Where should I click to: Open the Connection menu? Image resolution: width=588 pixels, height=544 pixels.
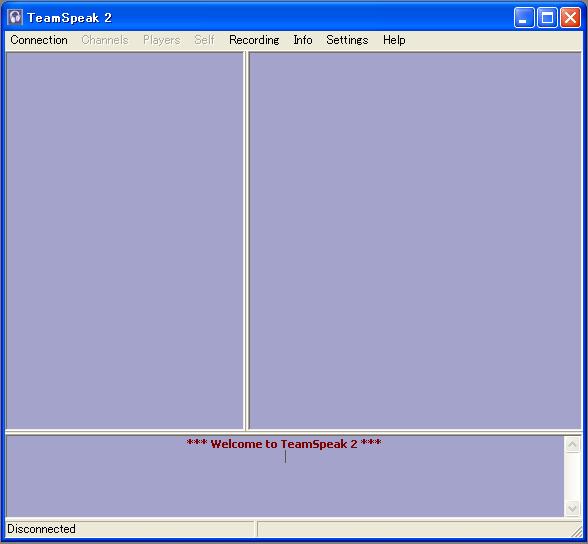tap(39, 40)
